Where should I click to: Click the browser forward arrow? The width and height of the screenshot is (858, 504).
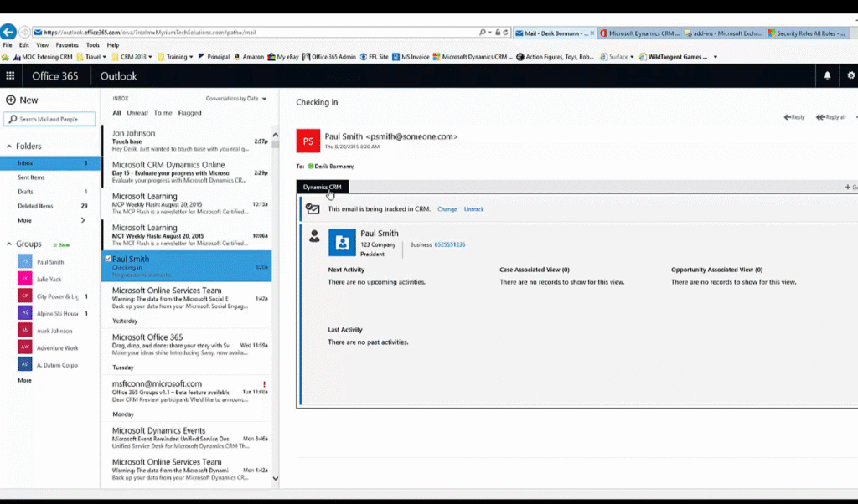point(24,32)
